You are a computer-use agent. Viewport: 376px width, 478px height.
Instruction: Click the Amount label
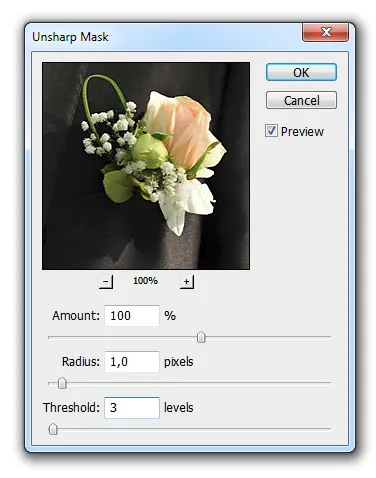[x=76, y=316]
